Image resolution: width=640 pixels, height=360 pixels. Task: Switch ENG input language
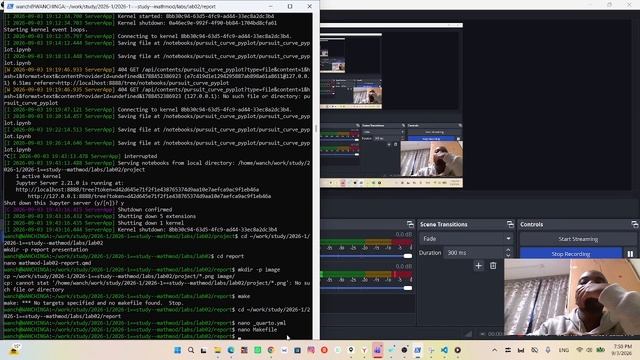[564, 350]
